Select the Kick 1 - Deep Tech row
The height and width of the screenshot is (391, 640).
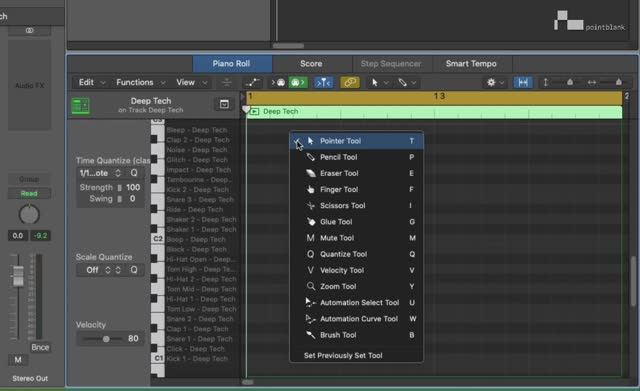[197, 359]
